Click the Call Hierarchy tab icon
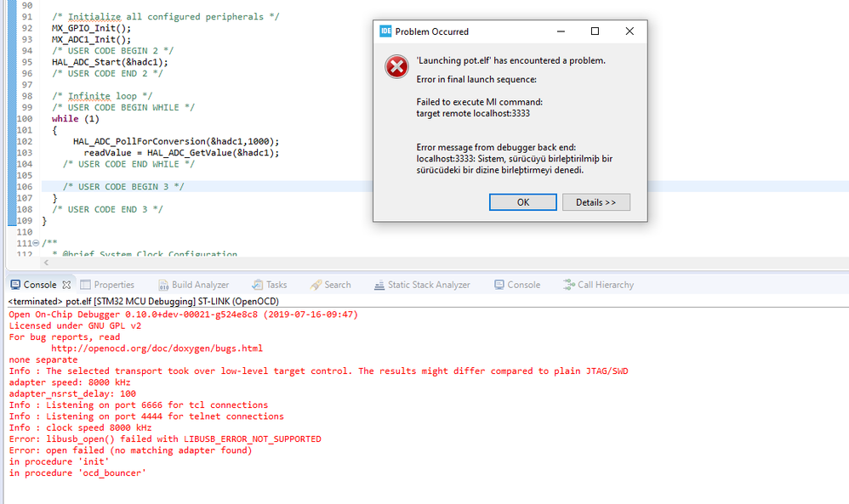 pos(569,285)
